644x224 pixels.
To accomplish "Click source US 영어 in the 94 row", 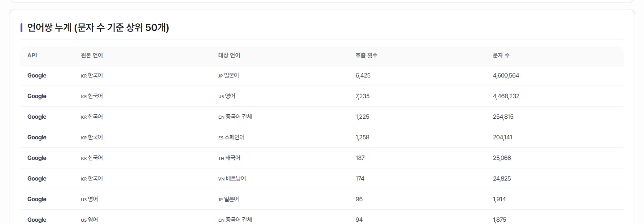I will [x=89, y=220].
